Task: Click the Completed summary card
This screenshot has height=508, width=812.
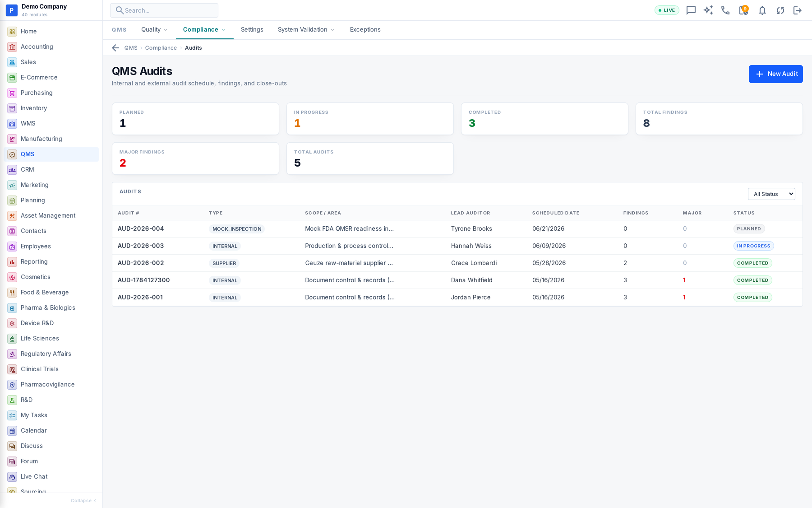Action: (544, 119)
